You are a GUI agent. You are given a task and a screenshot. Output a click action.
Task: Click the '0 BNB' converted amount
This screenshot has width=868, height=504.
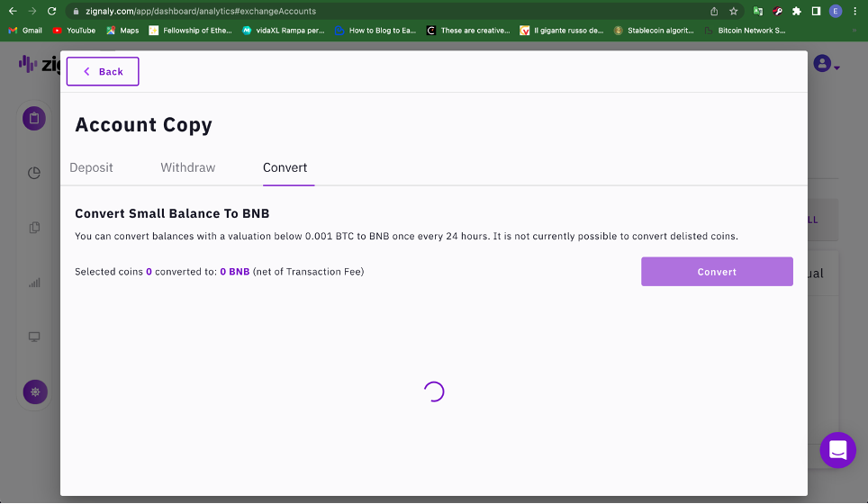[x=235, y=272]
